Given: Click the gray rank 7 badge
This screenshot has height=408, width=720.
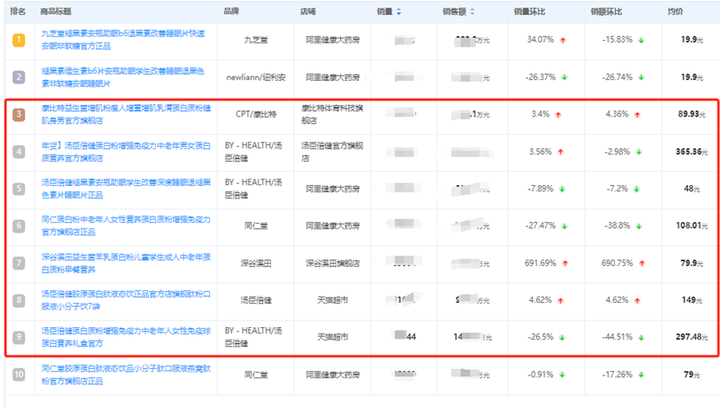Looking at the screenshot, I should pyautogui.click(x=19, y=263).
